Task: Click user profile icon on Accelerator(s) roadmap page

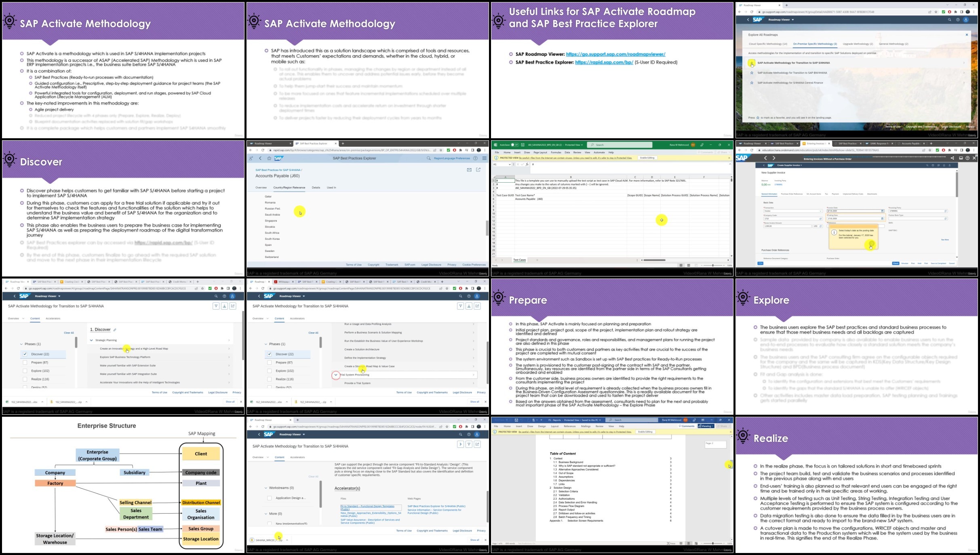Action: pos(477,434)
